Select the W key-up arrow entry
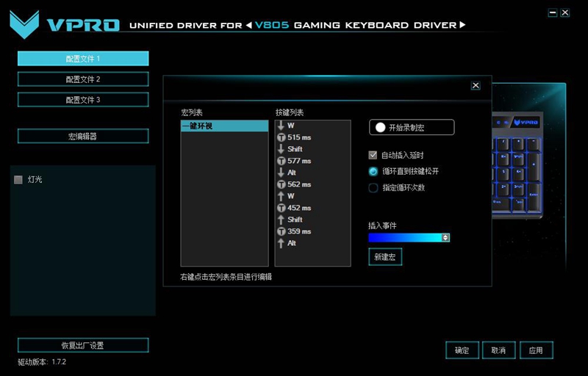Screen dimensions: 588x376 [281, 196]
